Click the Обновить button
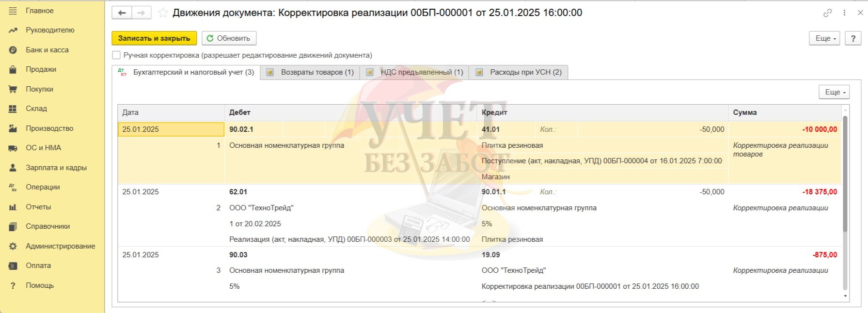This screenshot has height=313, width=868. click(229, 38)
